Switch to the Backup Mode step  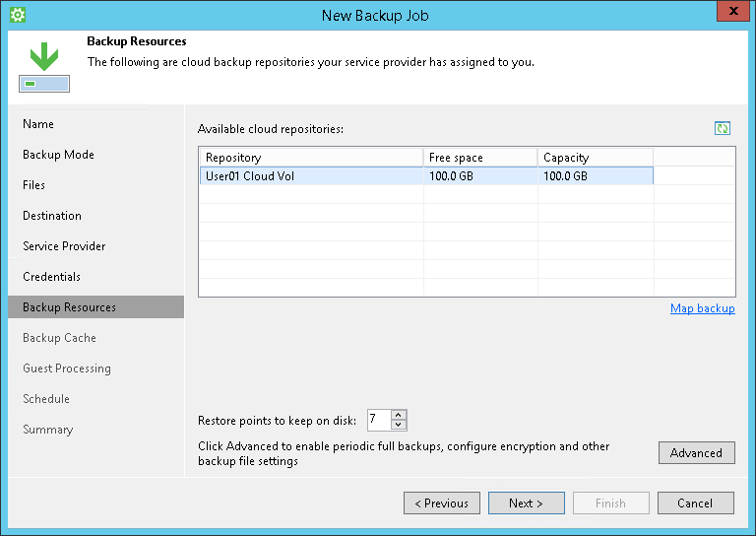tap(58, 155)
